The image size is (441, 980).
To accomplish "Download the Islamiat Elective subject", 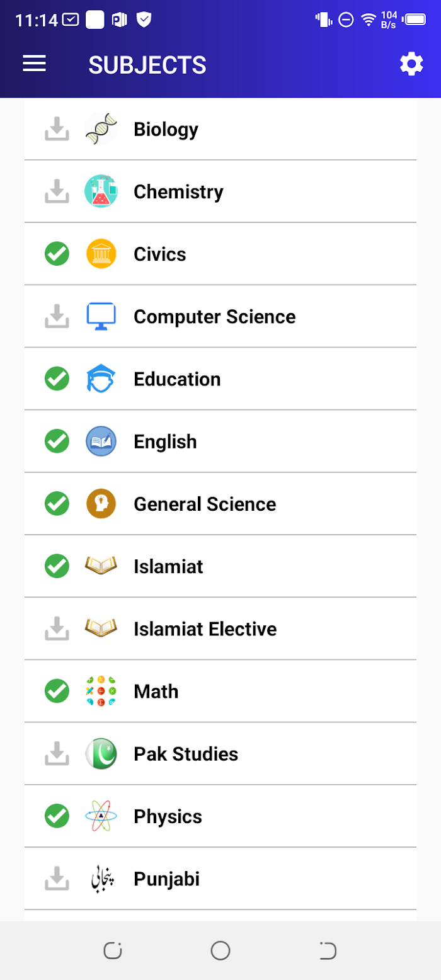I will (x=57, y=629).
